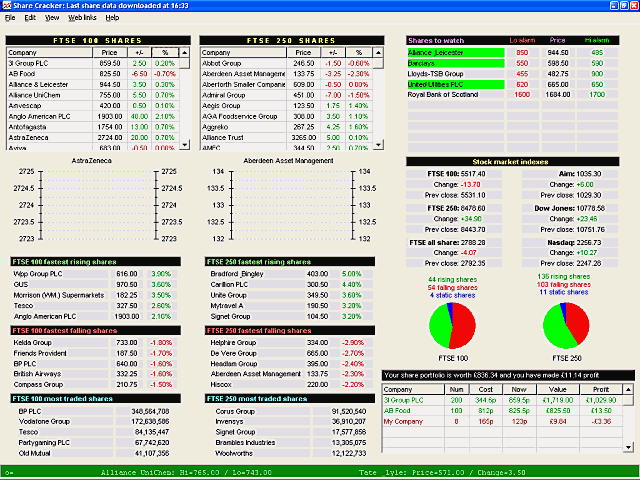Click scroll down arrow in FTSE 250 shares table

pyautogui.click(x=378, y=144)
